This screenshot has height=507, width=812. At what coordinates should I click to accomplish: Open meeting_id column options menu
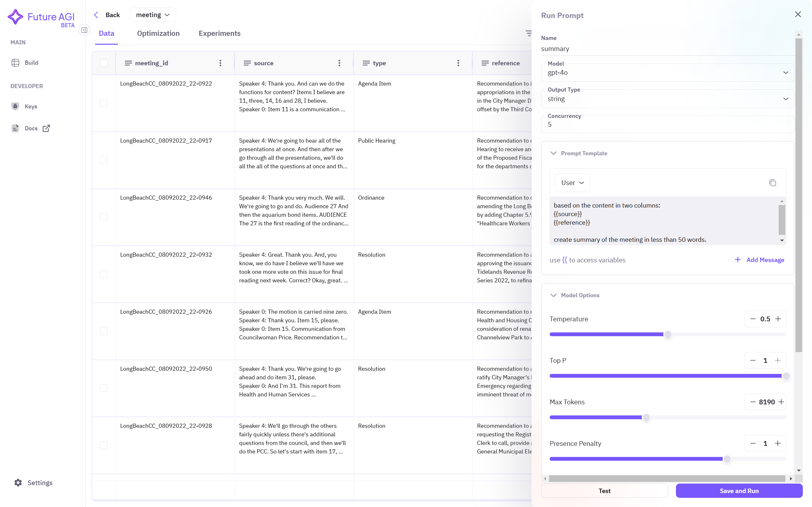220,63
